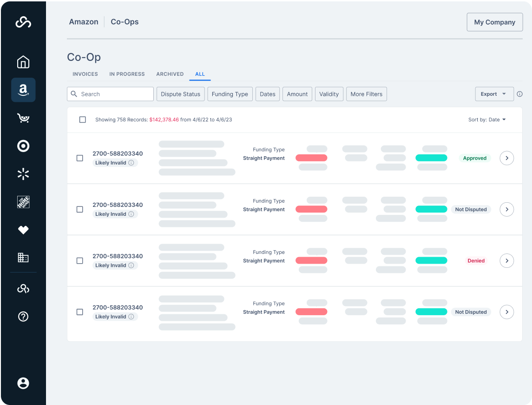This screenshot has height=405, width=532.
Task: Switch to the In Progress tab
Action: coord(127,74)
